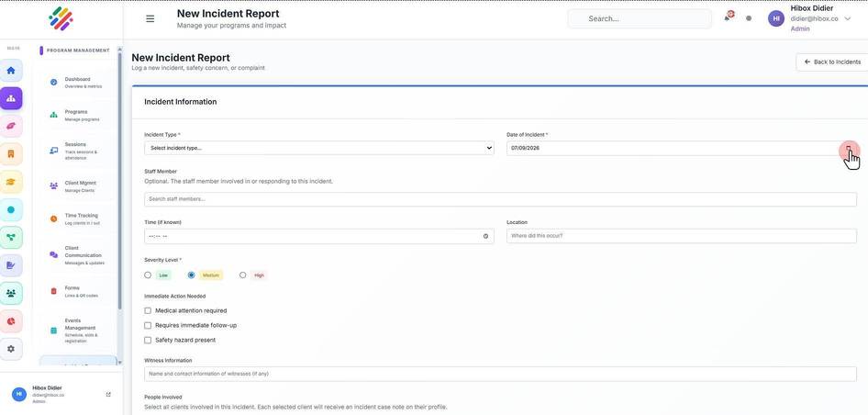Screen dimensions: 868x415
Task: Select the High severity radio button
Action: click(243, 275)
